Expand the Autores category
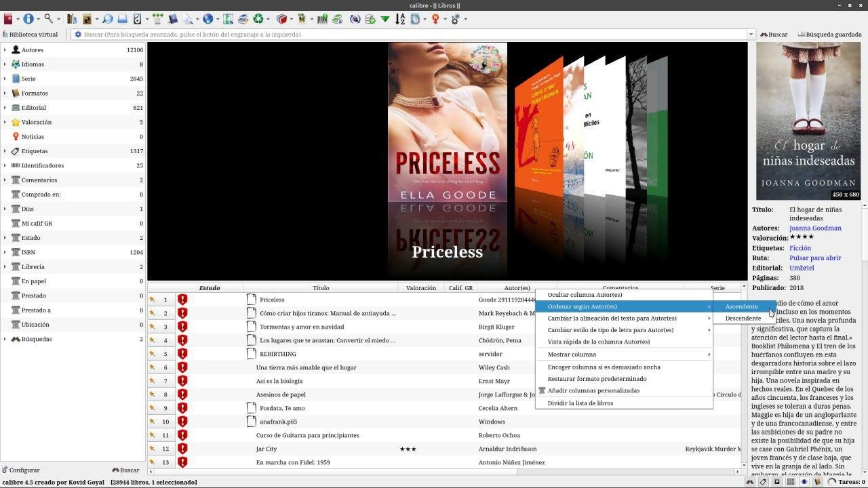The image size is (868, 488). pyautogui.click(x=5, y=49)
